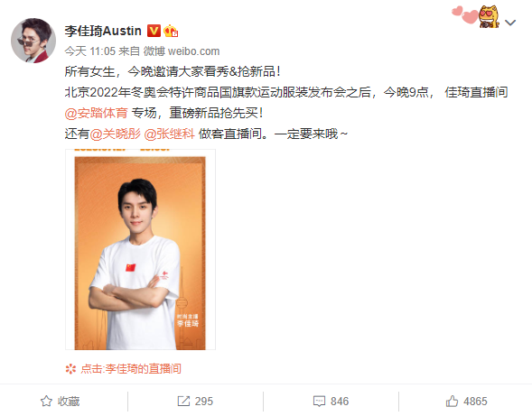
Task: Like the post with thumbs-up icon
Action: tap(452, 401)
